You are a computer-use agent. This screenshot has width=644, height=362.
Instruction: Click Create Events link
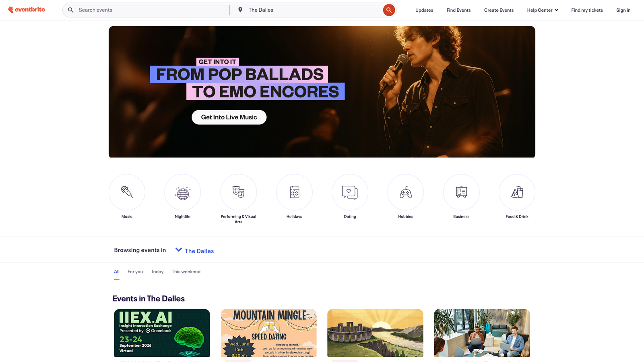click(499, 10)
